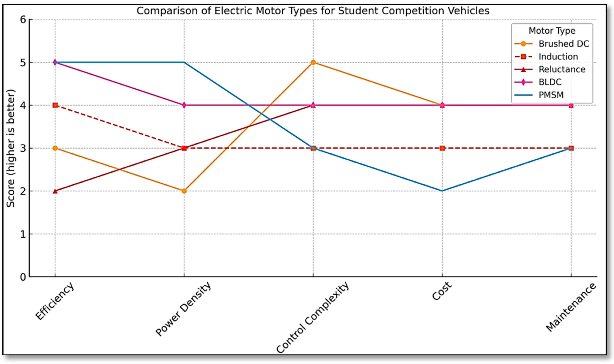Click the Reluctance legend triangle marker
614x364 pixels.
pos(523,69)
